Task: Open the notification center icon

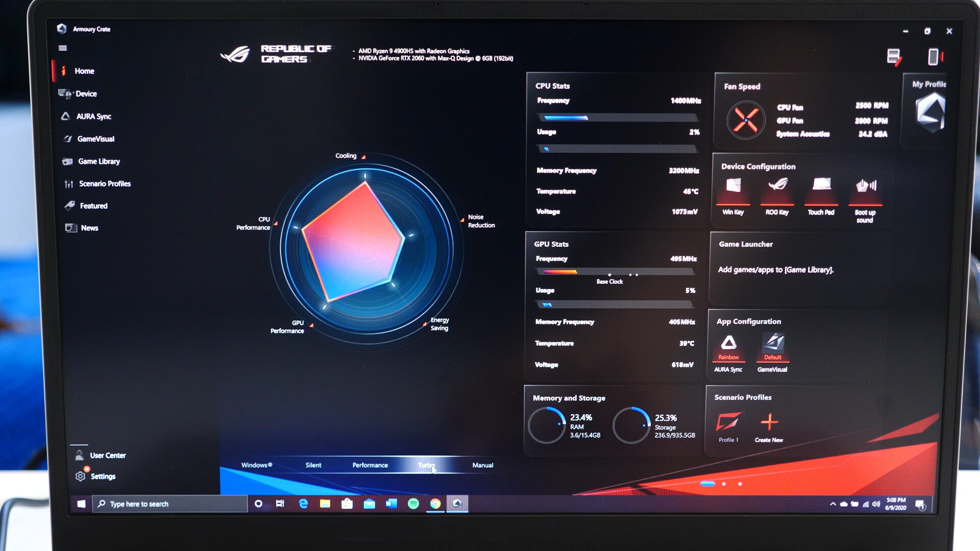Action: click(920, 505)
